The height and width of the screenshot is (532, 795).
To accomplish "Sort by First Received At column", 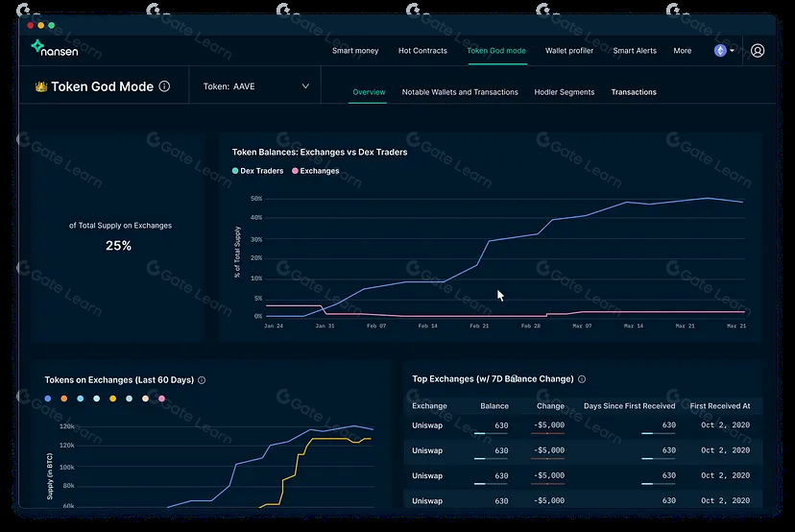I will (x=720, y=406).
